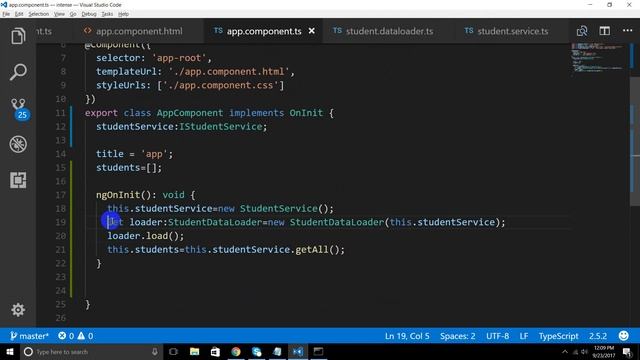Open the Explorer view in activity bar

[x=18, y=36]
